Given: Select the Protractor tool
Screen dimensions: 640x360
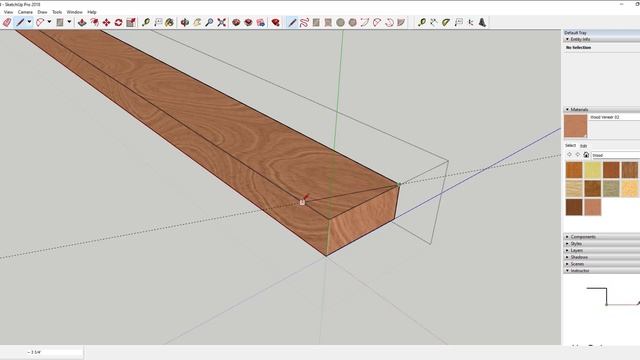Looking at the screenshot, I should [x=446, y=22].
